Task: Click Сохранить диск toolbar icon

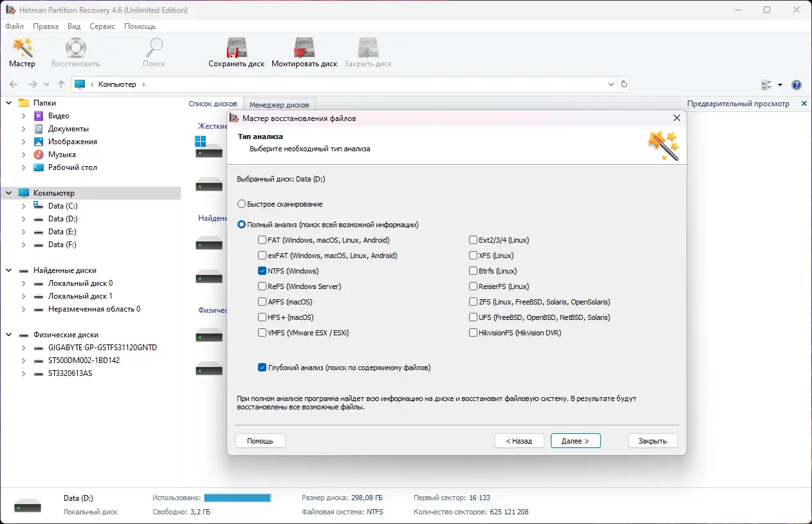Action: tap(237, 48)
